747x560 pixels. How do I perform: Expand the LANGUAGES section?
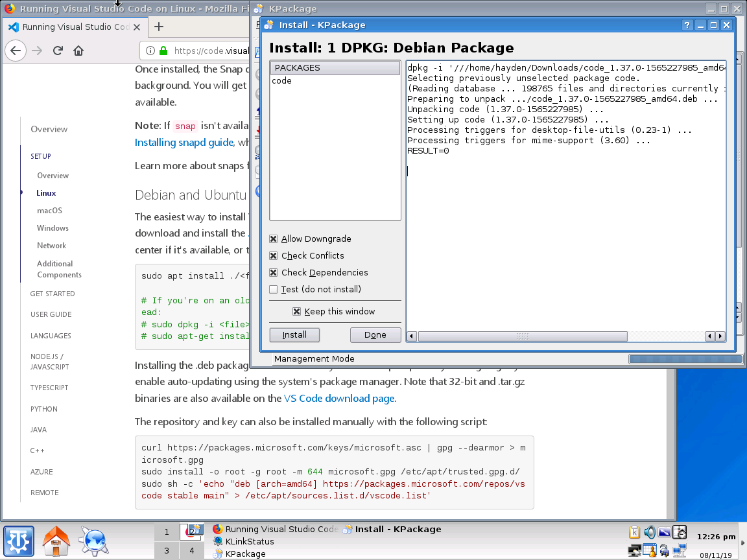[51, 336]
